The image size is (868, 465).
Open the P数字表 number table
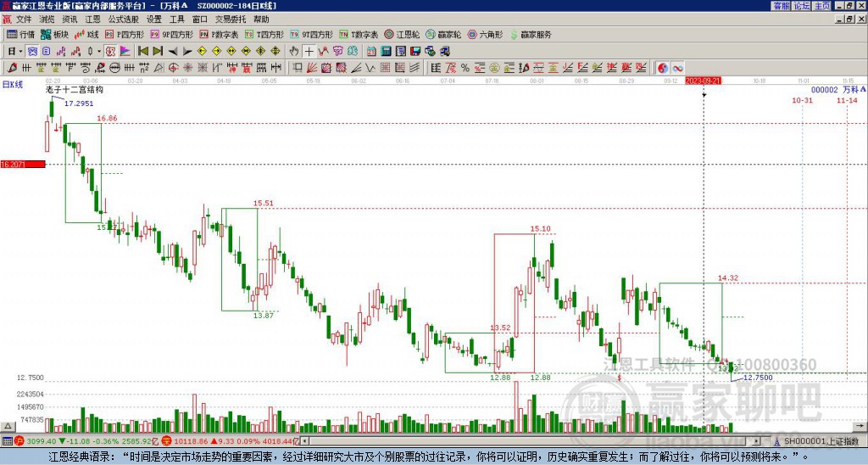(220, 34)
